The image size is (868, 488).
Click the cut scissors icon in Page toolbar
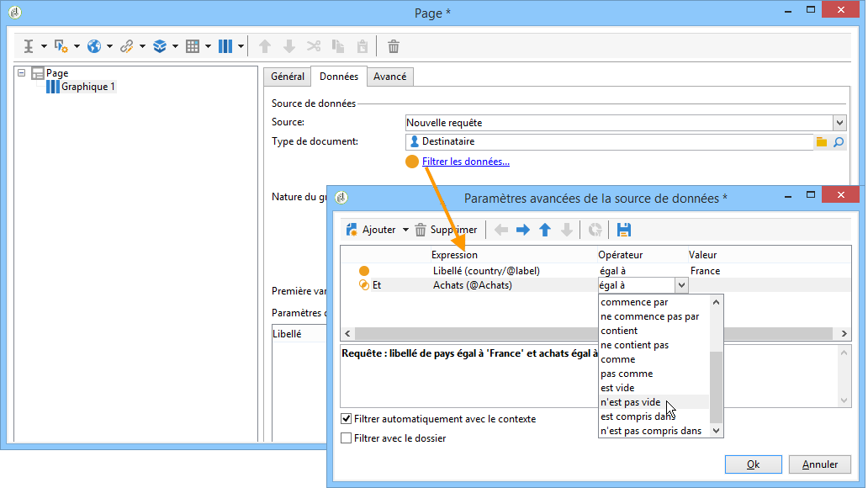(x=314, y=46)
